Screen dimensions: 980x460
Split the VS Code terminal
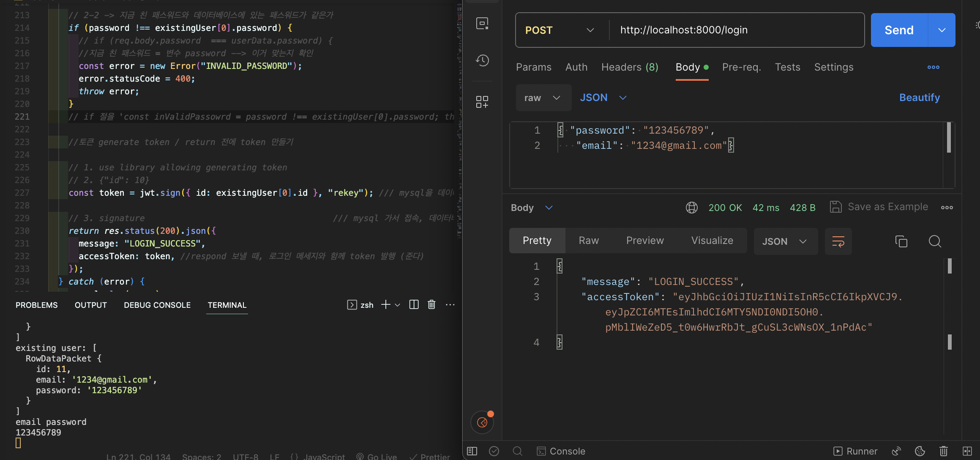[414, 304]
